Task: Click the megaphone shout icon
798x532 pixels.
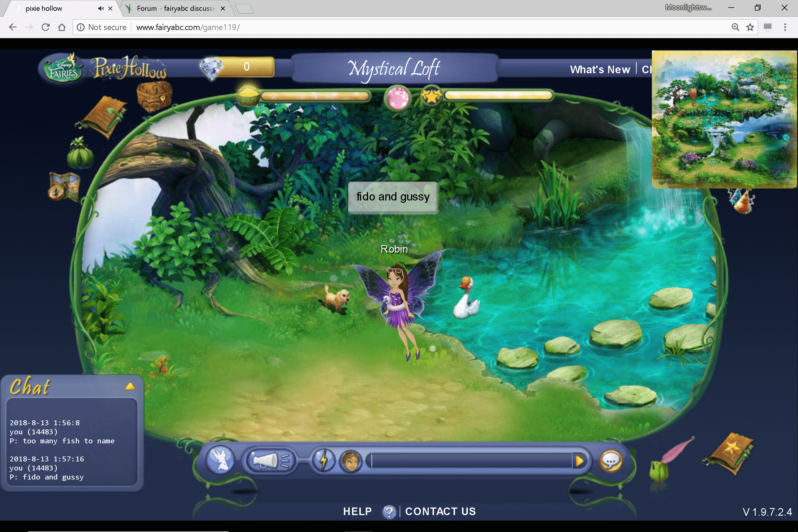Action: pyautogui.click(x=270, y=461)
